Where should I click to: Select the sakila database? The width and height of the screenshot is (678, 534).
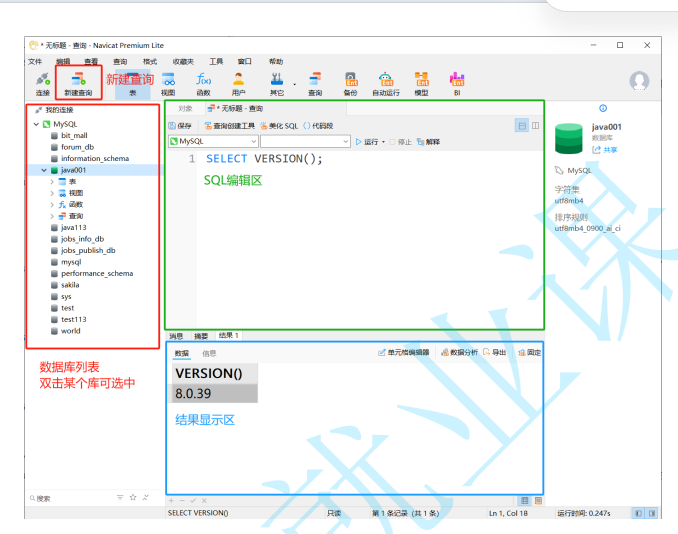click(70, 285)
